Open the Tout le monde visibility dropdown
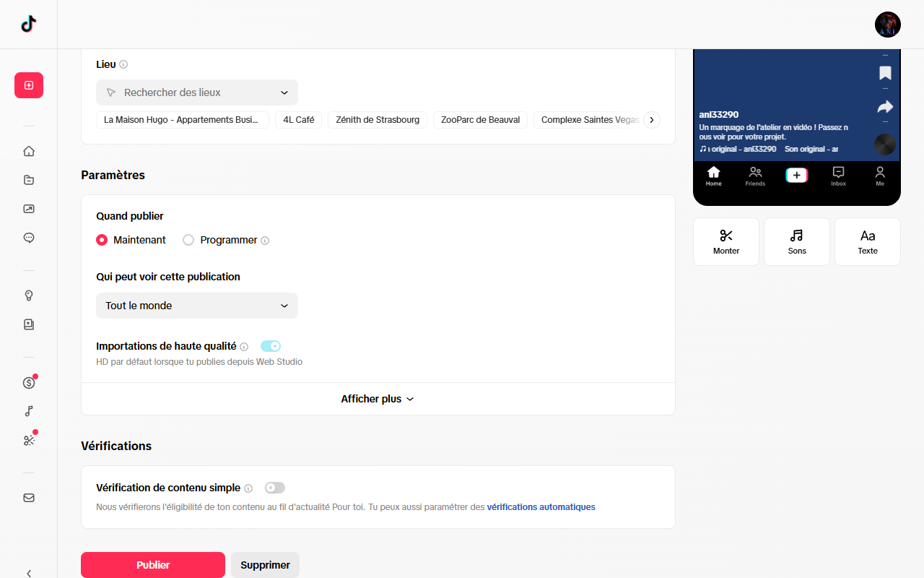Screen dimensions: 924x578 (197, 306)
